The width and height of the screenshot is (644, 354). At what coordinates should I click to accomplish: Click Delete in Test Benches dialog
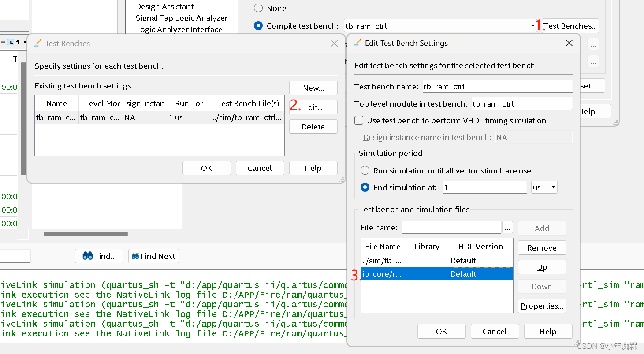coord(313,127)
